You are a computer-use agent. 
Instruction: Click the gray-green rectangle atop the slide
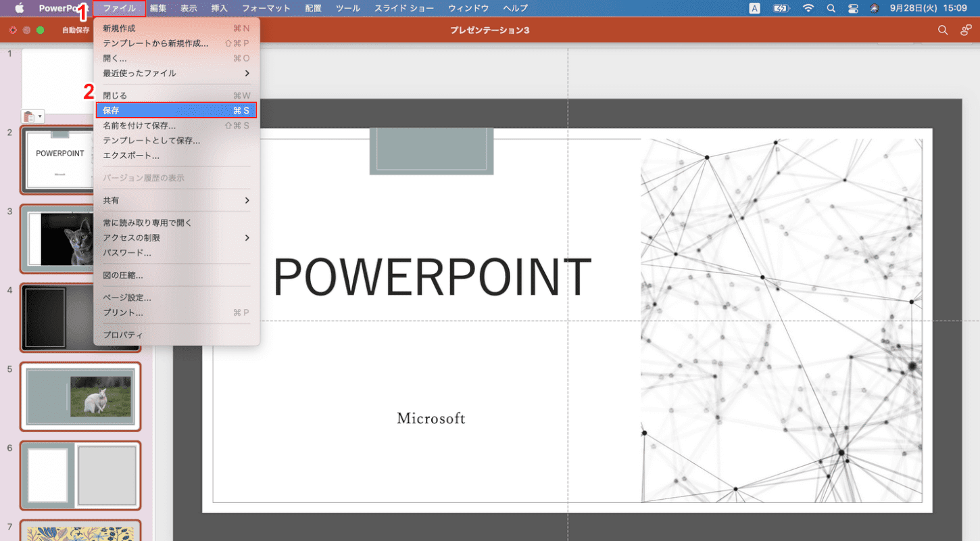coord(431,151)
